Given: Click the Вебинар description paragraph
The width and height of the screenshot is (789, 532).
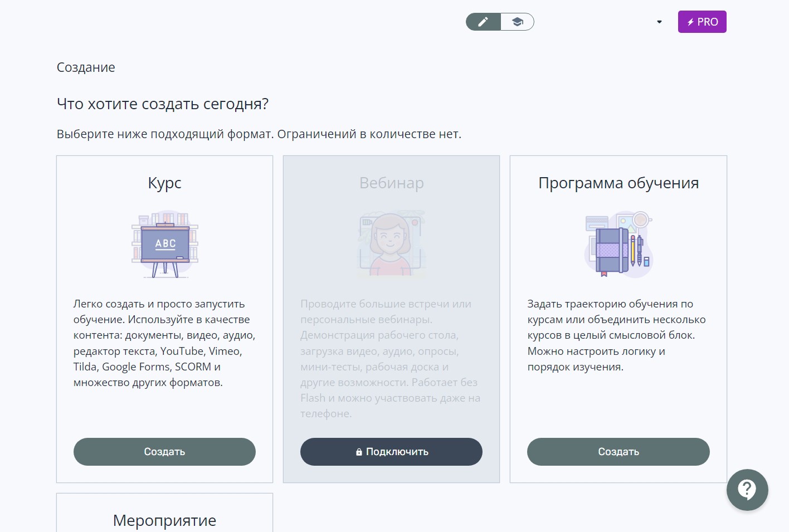Looking at the screenshot, I should click(x=391, y=359).
